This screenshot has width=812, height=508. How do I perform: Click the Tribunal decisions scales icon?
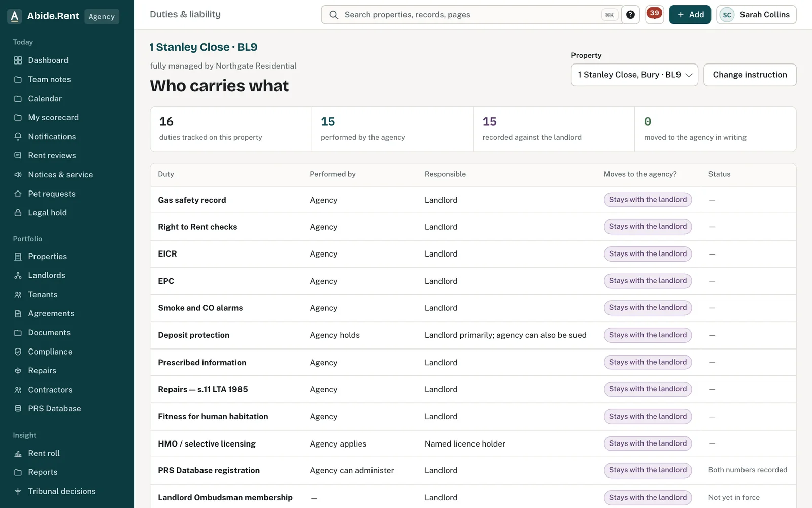18,491
